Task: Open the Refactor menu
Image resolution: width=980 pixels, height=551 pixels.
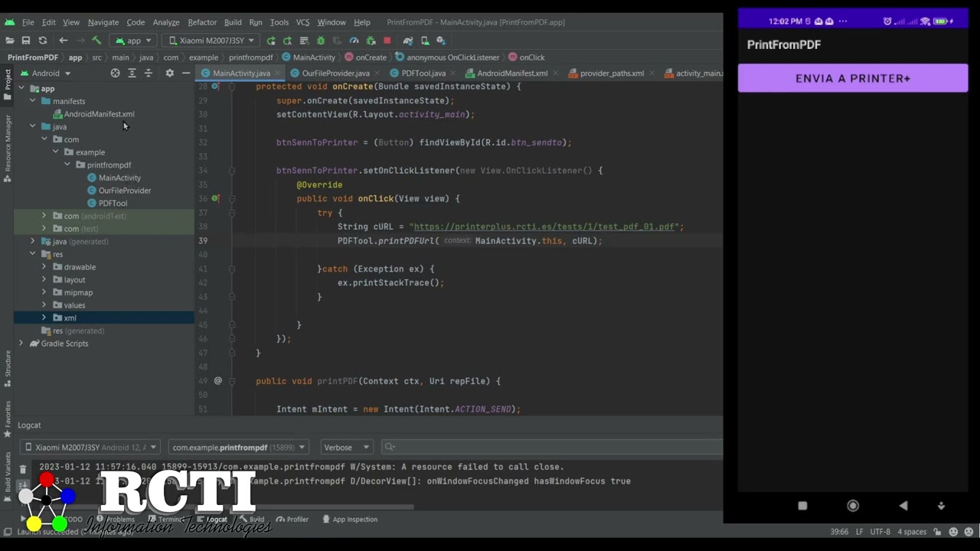Action: point(202,22)
